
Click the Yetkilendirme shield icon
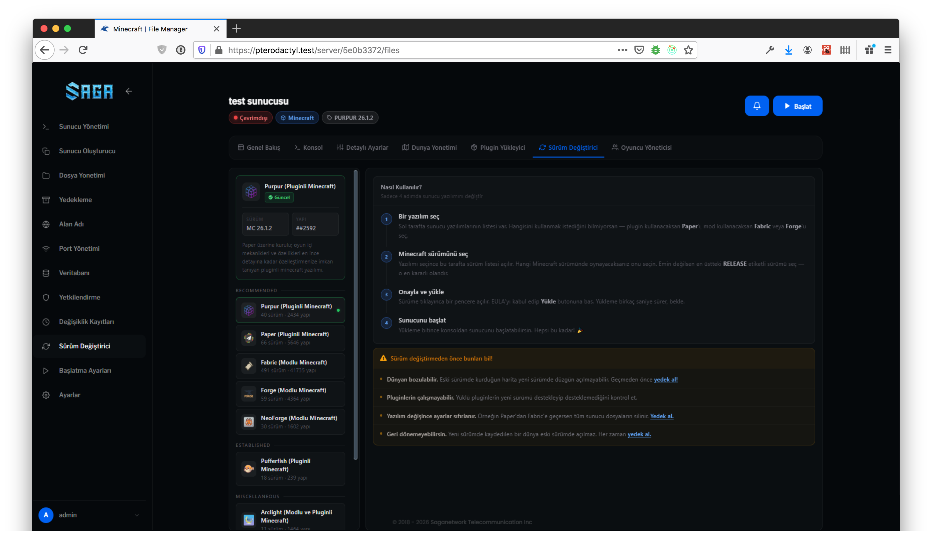click(46, 297)
